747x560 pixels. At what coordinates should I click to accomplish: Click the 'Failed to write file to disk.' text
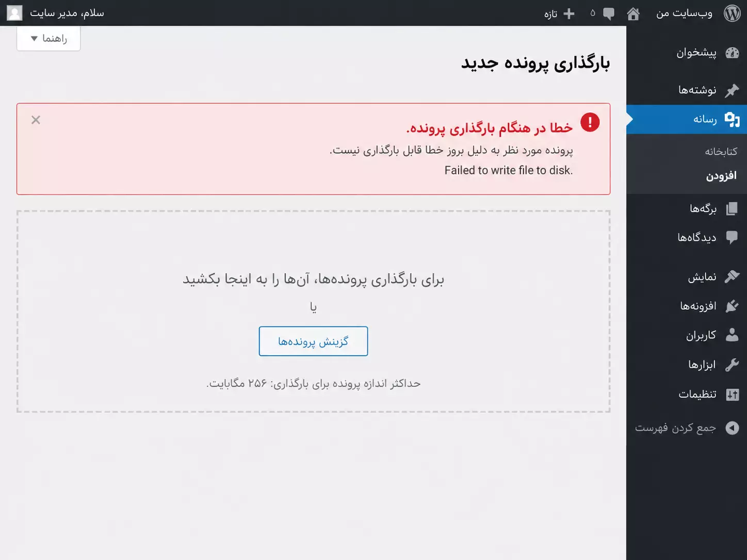point(509,171)
